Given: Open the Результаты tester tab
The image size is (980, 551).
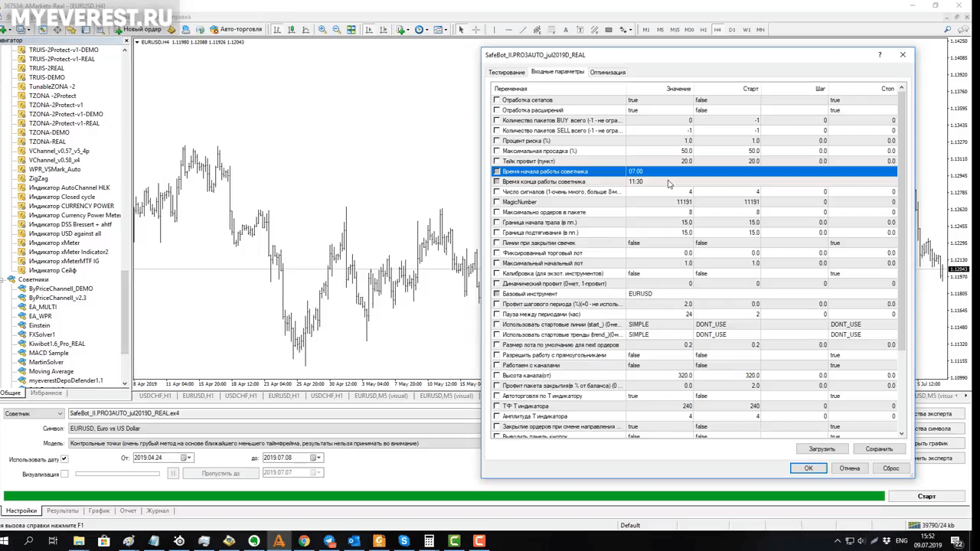Looking at the screenshot, I should [62, 510].
